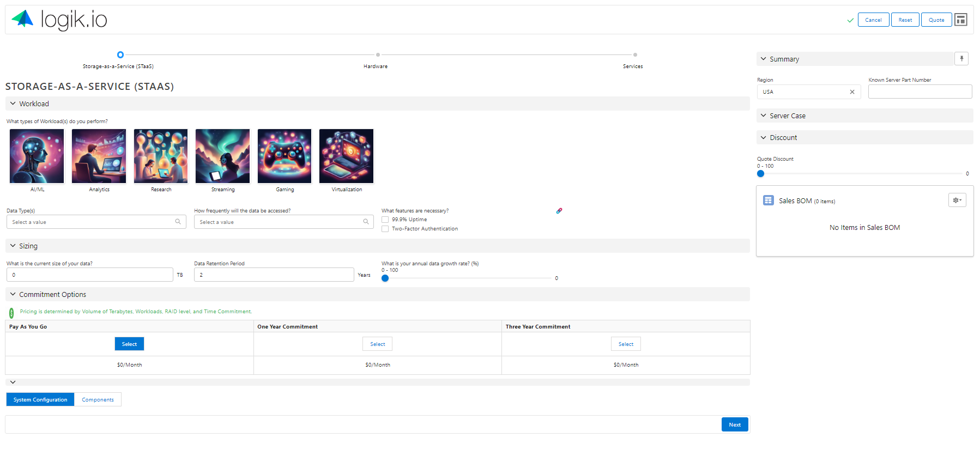Open the Data Type(s) dropdown
Image resolution: width=980 pixels, height=450 pixels.
96,222
